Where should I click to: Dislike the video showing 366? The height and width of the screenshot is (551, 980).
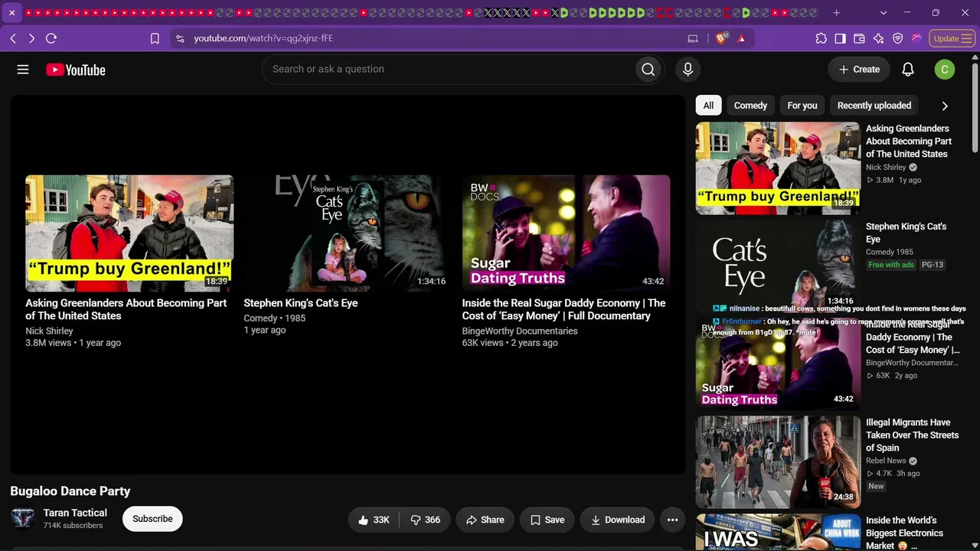425,520
